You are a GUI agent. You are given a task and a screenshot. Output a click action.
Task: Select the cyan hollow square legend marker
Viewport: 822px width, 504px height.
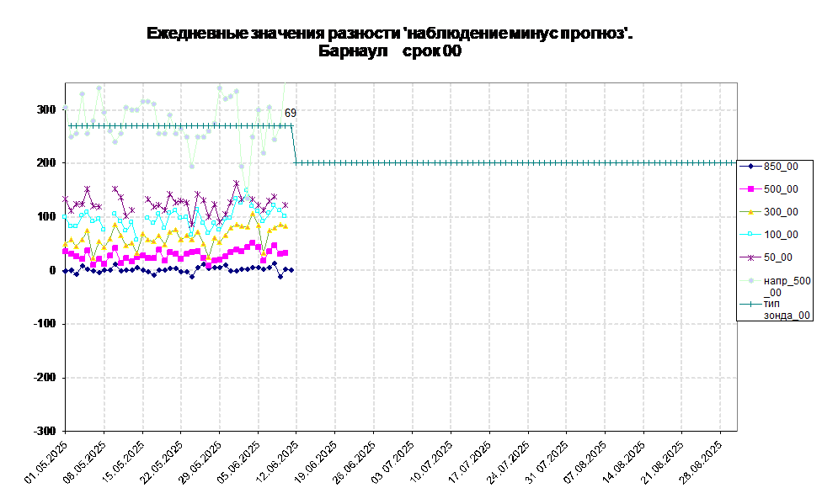click(x=750, y=235)
